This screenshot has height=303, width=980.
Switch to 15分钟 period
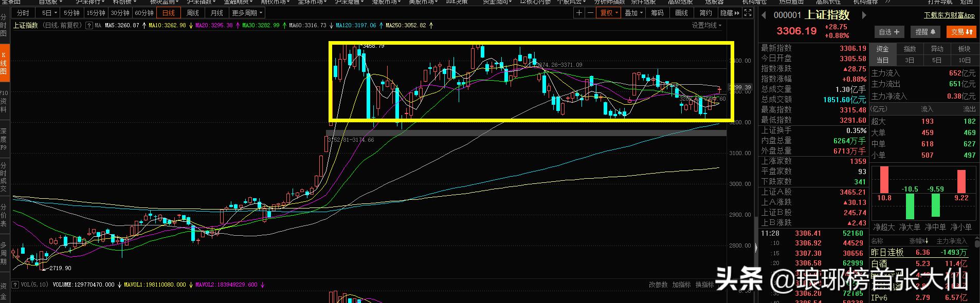pyautogui.click(x=96, y=13)
